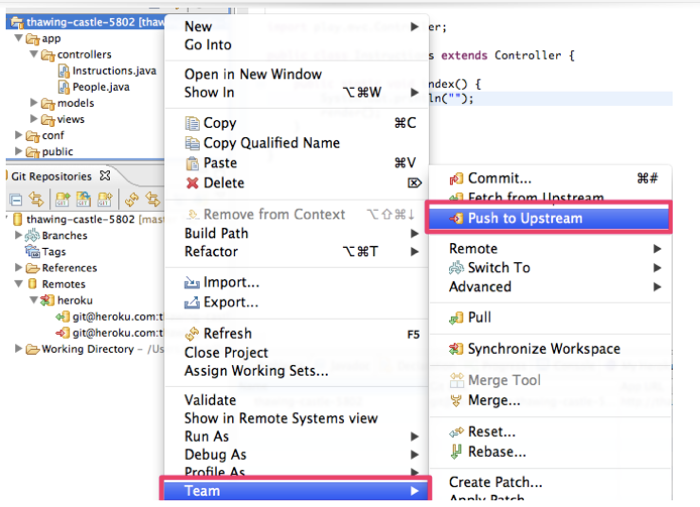This screenshot has width=700, height=507.
Task: Expand the References node
Action: 18,267
